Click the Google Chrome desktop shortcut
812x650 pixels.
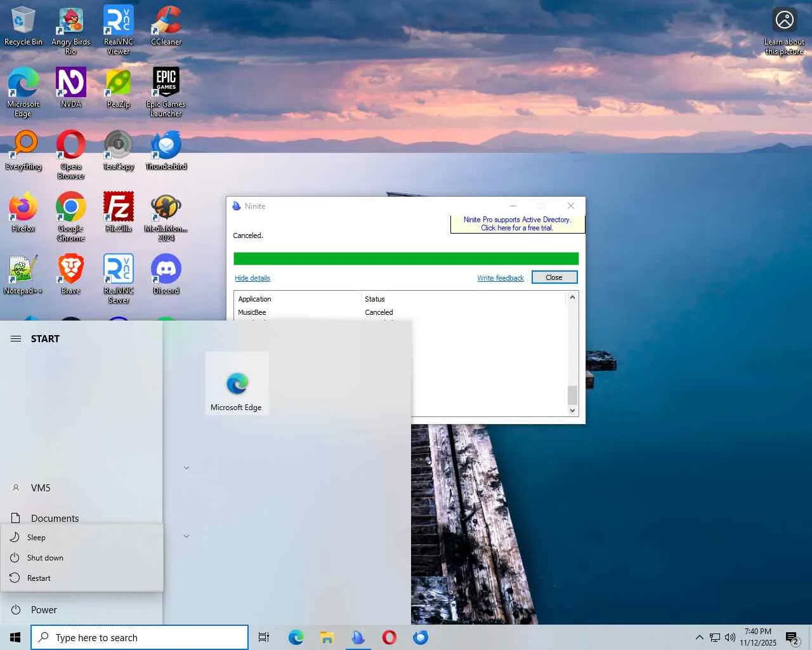[x=71, y=217]
